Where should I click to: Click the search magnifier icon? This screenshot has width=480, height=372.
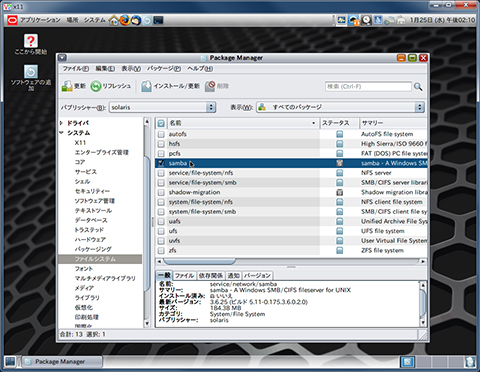point(418,87)
